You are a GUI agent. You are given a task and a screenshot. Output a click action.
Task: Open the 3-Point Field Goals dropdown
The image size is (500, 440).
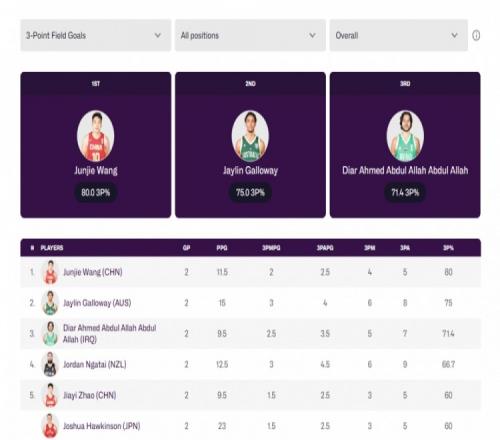(96, 35)
